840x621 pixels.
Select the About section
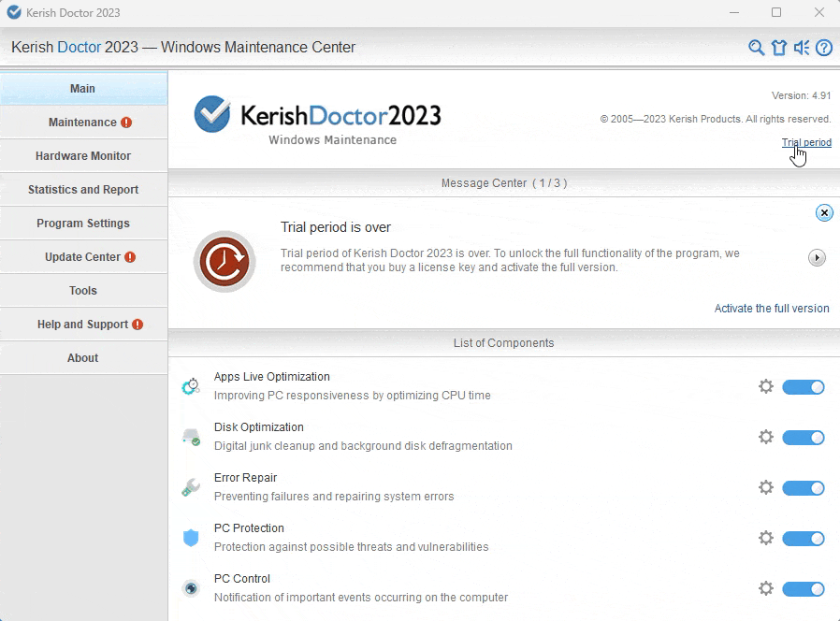[x=83, y=358]
